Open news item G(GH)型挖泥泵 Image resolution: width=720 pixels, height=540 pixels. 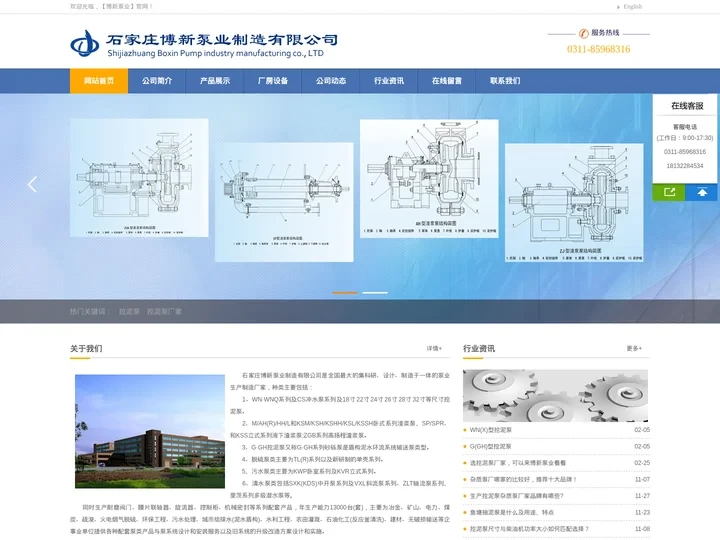(490, 446)
